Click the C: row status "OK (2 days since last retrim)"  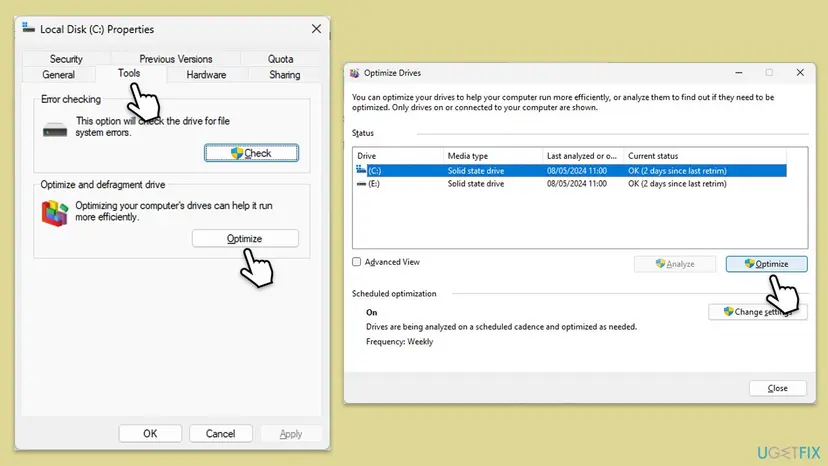coord(678,171)
